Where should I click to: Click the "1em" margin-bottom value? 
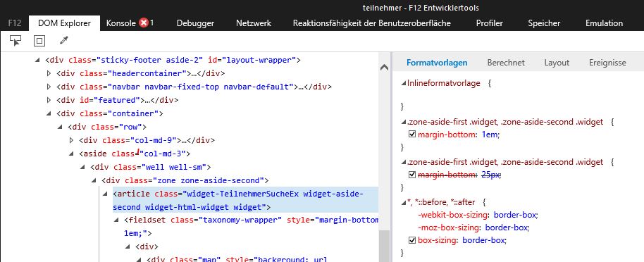point(490,135)
